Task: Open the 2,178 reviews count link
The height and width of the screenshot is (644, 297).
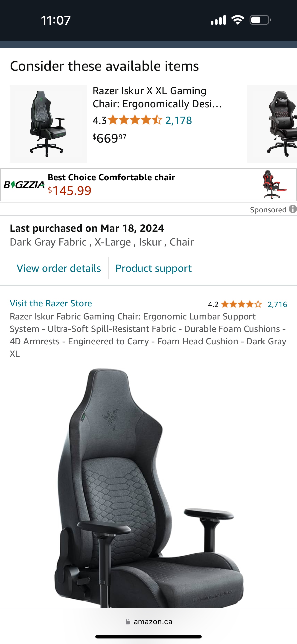Action: 178,120
